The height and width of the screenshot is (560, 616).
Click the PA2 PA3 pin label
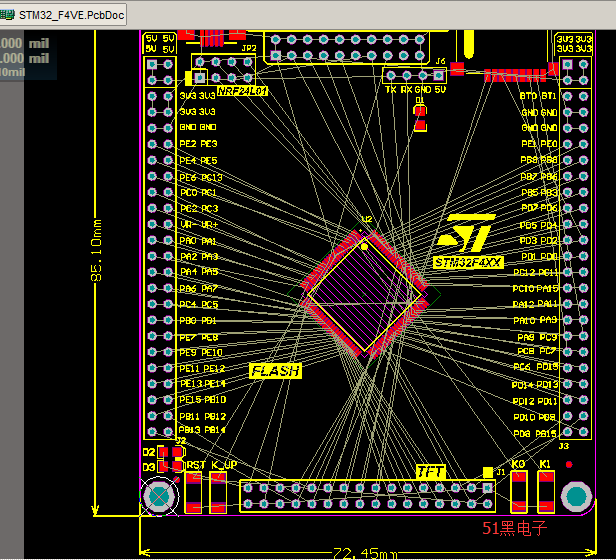pyautogui.click(x=199, y=257)
